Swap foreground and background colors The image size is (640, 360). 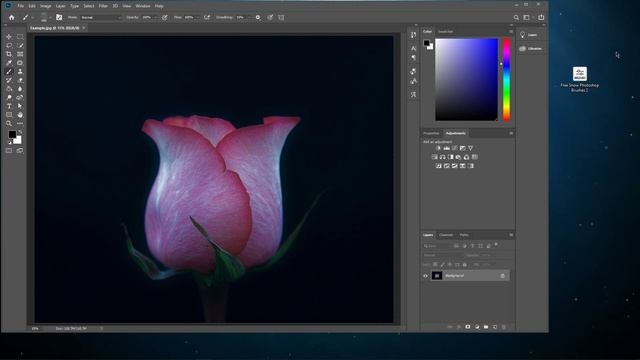click(x=20, y=131)
